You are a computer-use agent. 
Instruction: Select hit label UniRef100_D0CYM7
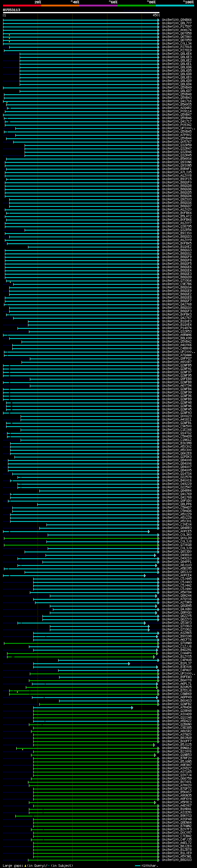pos(176,833)
